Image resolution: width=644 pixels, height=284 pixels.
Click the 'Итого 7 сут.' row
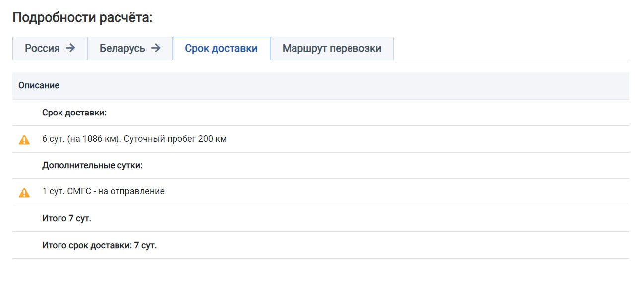(66, 218)
